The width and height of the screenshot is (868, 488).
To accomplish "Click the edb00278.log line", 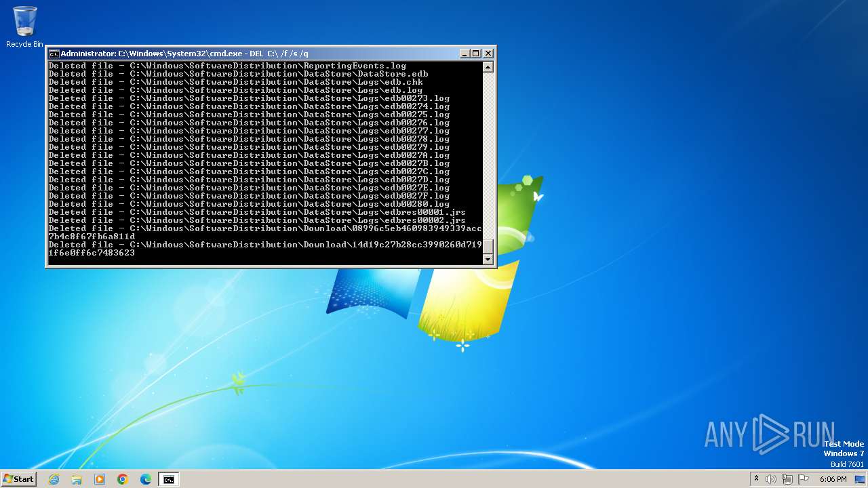I will [249, 139].
